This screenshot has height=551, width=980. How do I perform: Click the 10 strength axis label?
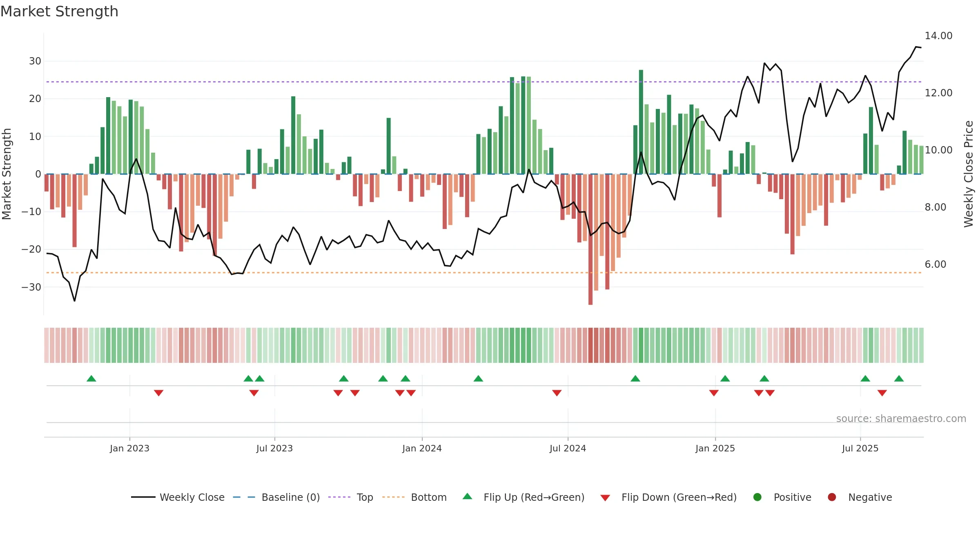35,136
